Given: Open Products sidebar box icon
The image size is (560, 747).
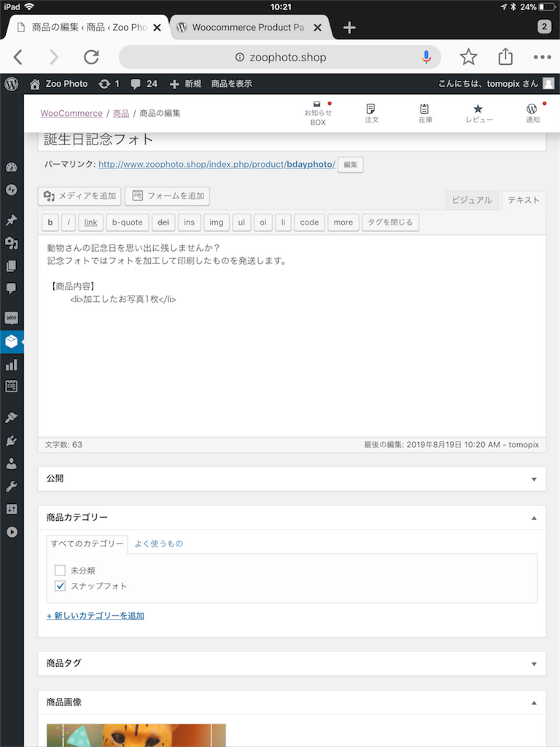Looking at the screenshot, I should pos(12,341).
